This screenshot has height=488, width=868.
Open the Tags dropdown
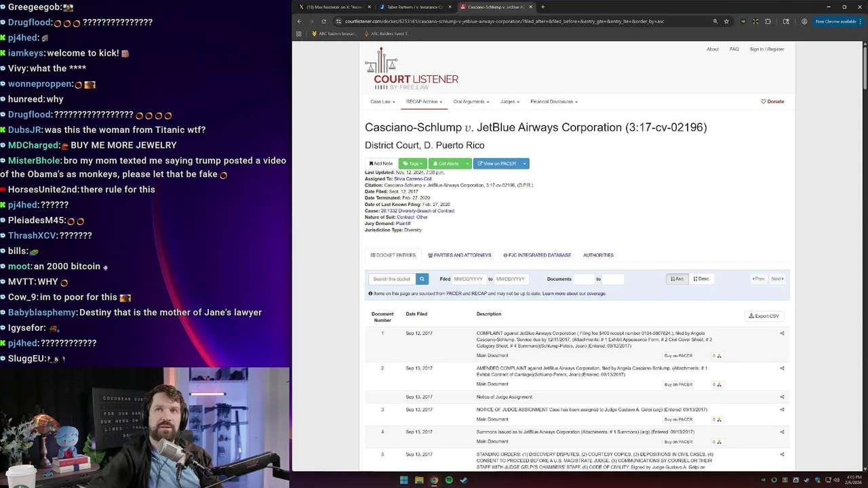point(413,163)
